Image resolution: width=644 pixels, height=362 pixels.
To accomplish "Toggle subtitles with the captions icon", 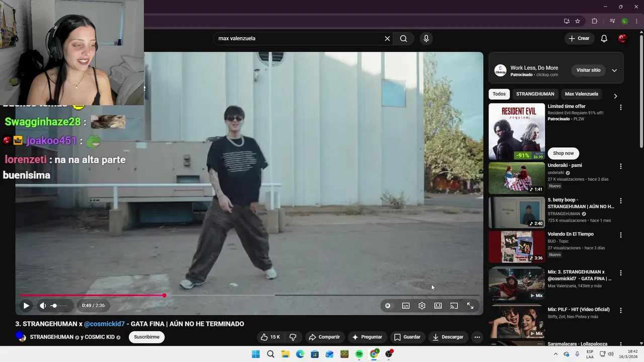I will (406, 306).
